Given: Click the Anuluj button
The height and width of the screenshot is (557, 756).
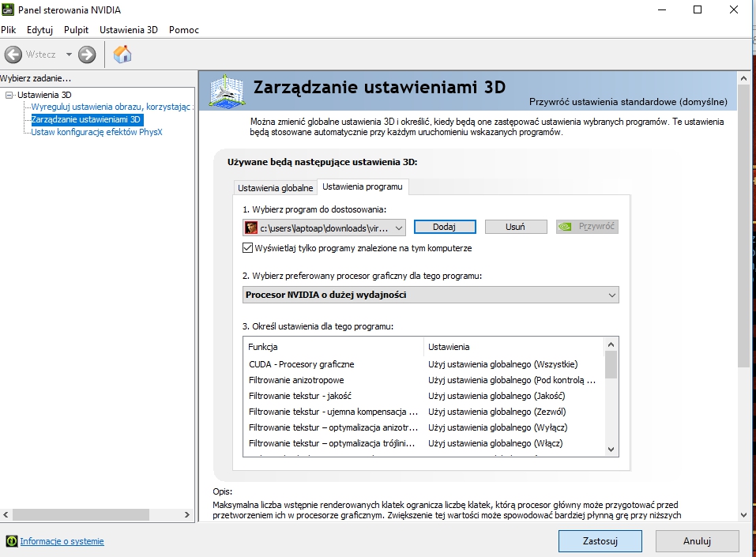Looking at the screenshot, I should 698,541.
